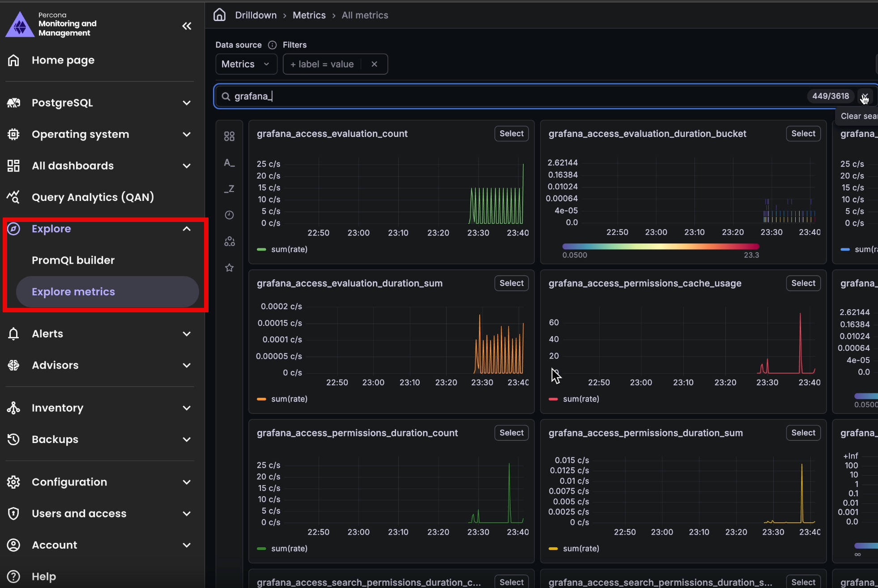Screen dimensions: 878x588
Task: Open PromQL builder menu item
Action: [x=107, y=260]
